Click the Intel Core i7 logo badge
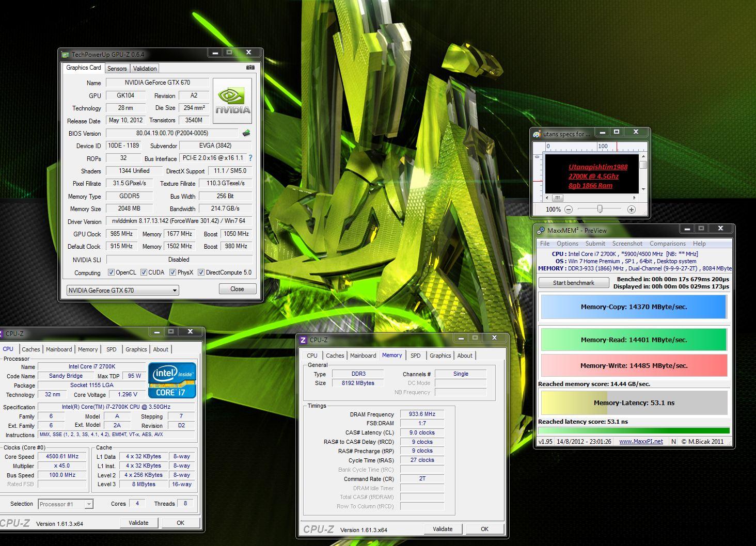 [172, 380]
